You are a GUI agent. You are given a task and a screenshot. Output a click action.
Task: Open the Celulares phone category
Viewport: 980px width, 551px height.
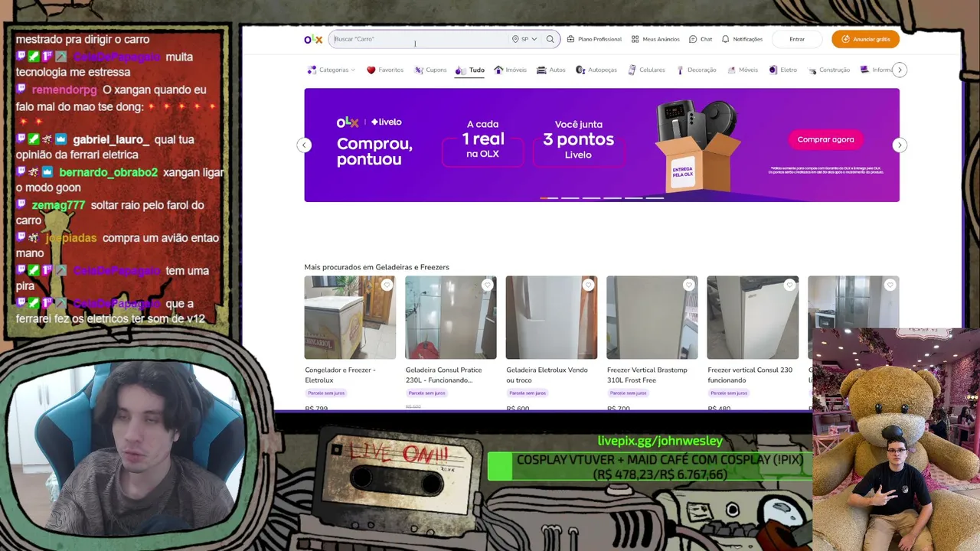[x=646, y=70]
